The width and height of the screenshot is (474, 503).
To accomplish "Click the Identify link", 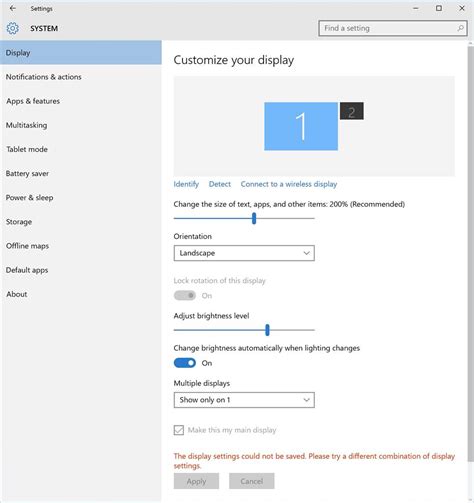I will coord(186,184).
